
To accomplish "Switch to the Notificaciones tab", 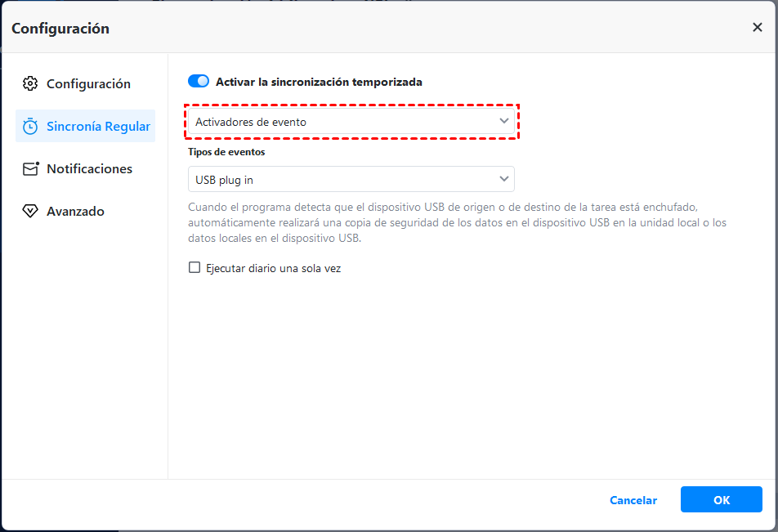I will coord(88,169).
